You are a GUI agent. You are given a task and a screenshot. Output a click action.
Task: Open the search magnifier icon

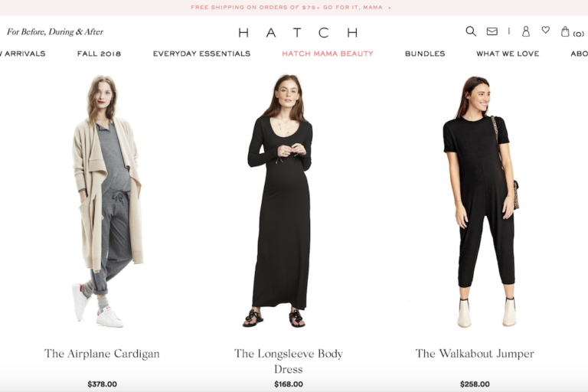[471, 31]
